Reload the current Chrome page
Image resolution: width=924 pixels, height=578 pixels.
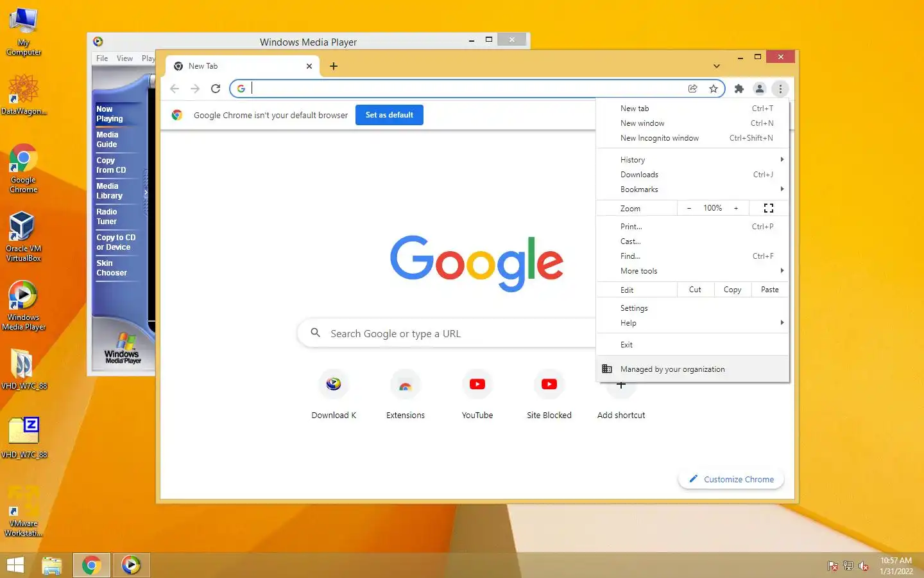(x=216, y=89)
